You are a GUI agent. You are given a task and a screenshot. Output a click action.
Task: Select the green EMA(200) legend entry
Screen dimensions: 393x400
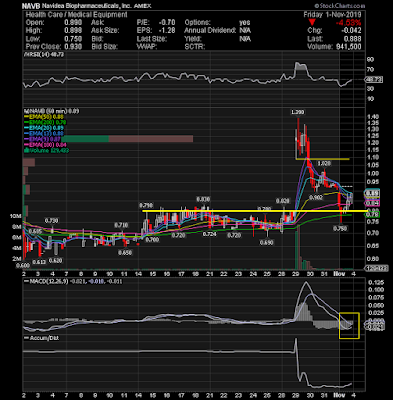(45, 122)
